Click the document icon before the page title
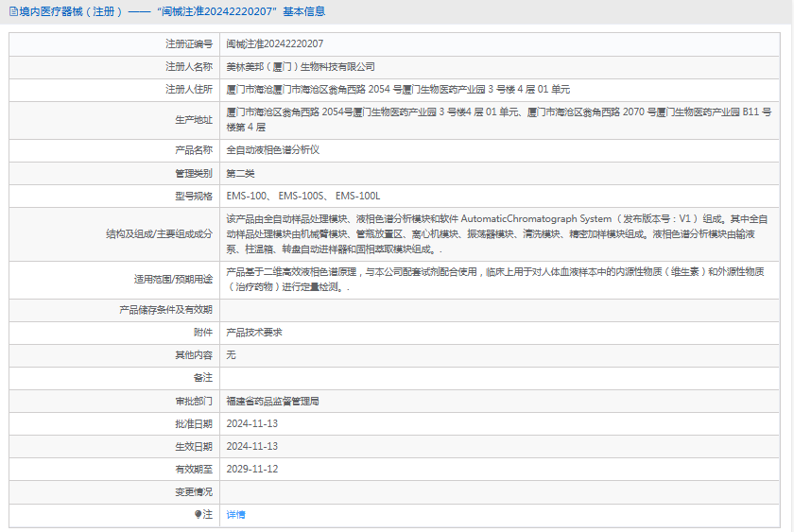 (x=13, y=11)
